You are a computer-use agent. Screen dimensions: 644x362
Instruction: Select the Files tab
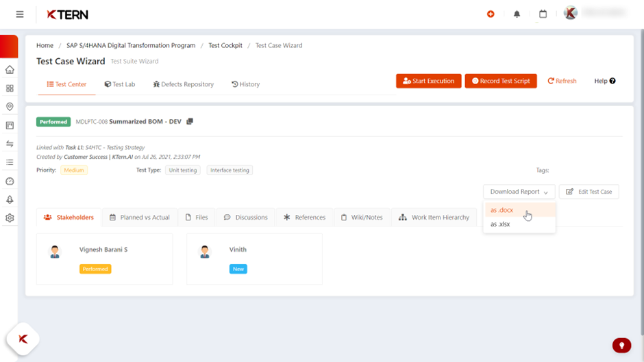point(197,217)
